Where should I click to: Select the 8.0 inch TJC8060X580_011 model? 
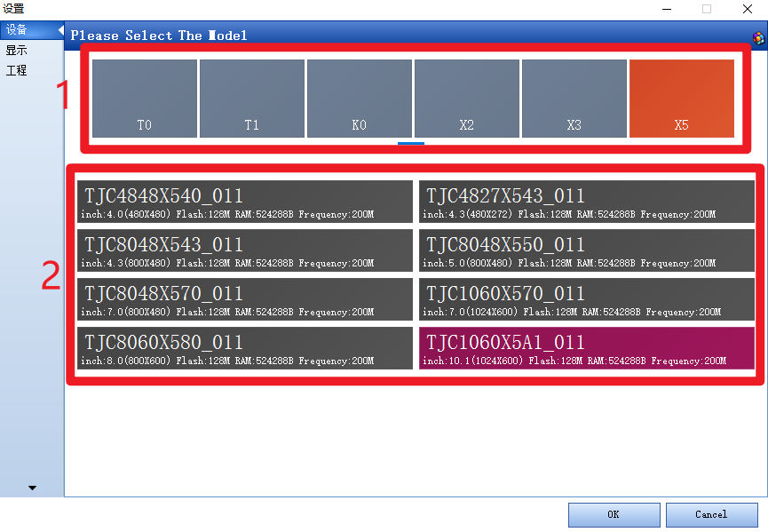[245, 348]
